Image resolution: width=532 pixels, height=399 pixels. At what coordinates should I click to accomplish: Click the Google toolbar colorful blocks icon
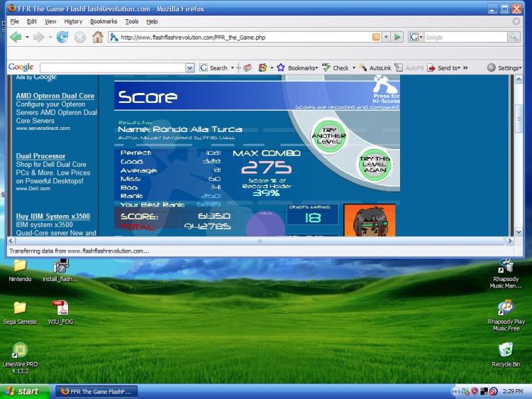coord(262,68)
